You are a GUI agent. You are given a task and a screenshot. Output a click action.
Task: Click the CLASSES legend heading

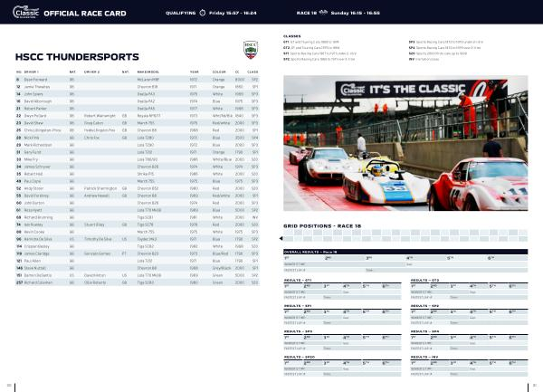[x=292, y=36]
